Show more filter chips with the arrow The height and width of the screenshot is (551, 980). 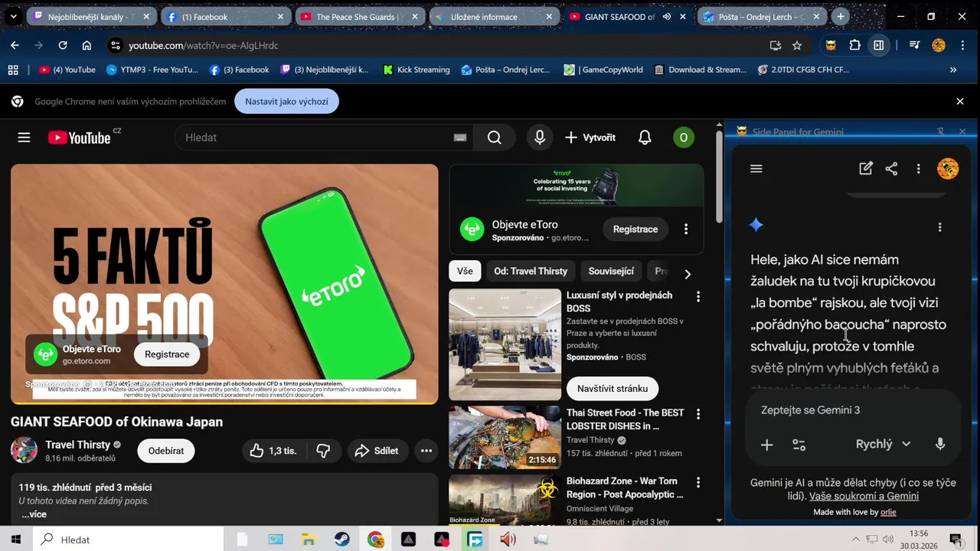(x=688, y=274)
